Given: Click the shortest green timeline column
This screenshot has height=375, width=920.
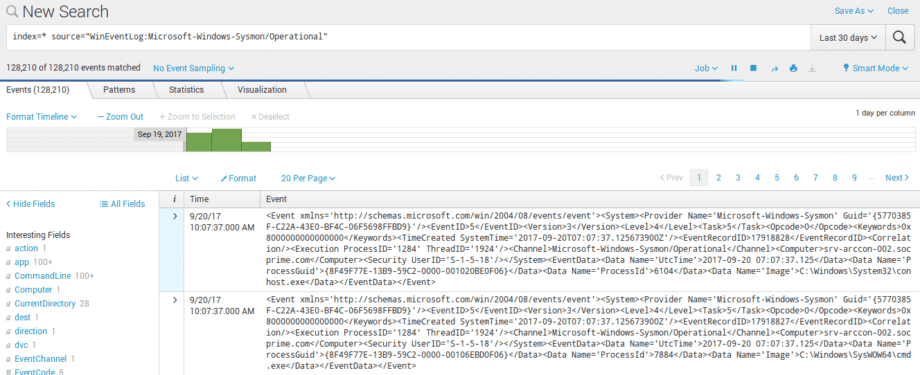Looking at the screenshot, I should [x=256, y=147].
